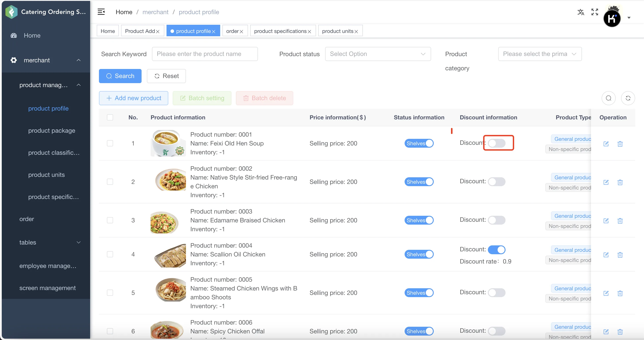Click the Reset button

[x=166, y=76]
